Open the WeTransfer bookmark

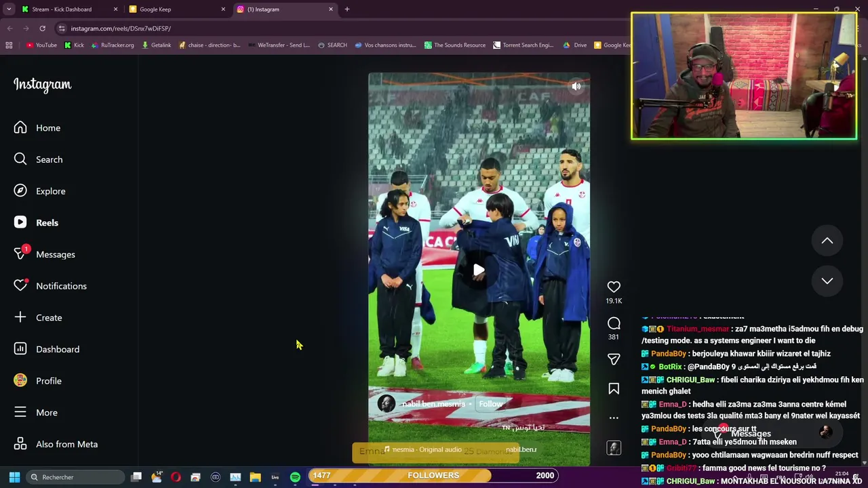(279, 45)
